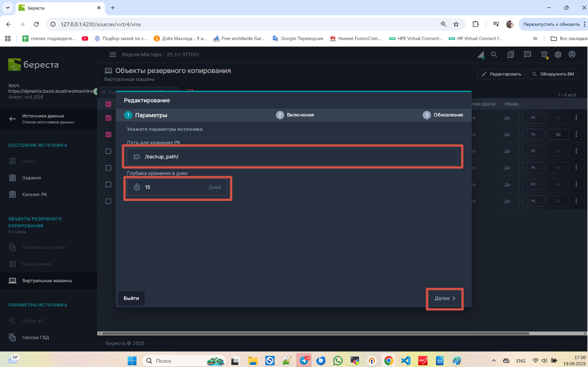588x367 pixels.
Task: Open the notifications bell icon
Action: tap(544, 55)
